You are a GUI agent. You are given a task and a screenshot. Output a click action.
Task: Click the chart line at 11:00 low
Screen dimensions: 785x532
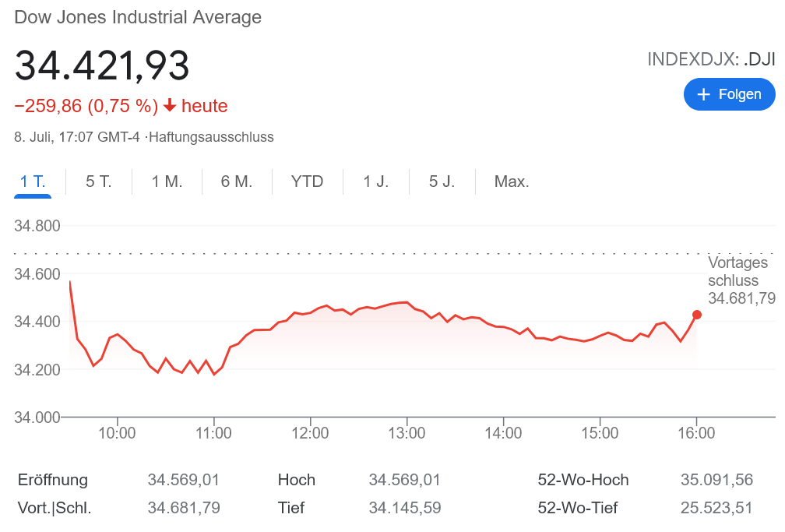coord(214,375)
